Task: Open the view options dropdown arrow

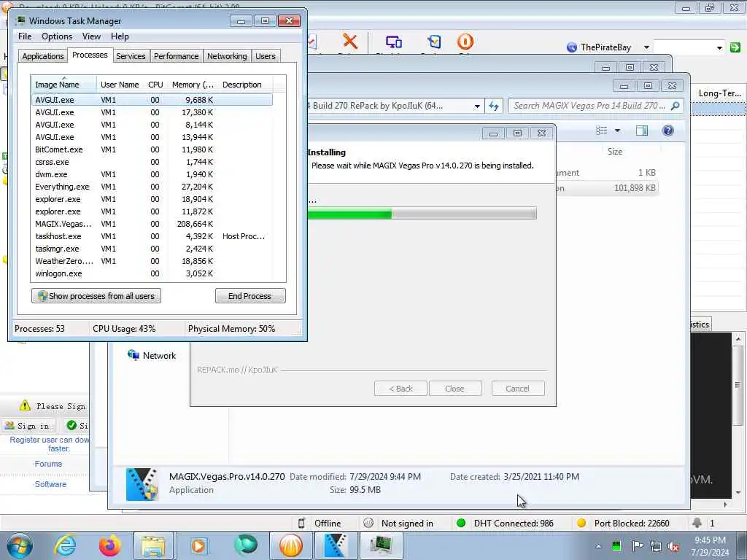Action: click(617, 131)
